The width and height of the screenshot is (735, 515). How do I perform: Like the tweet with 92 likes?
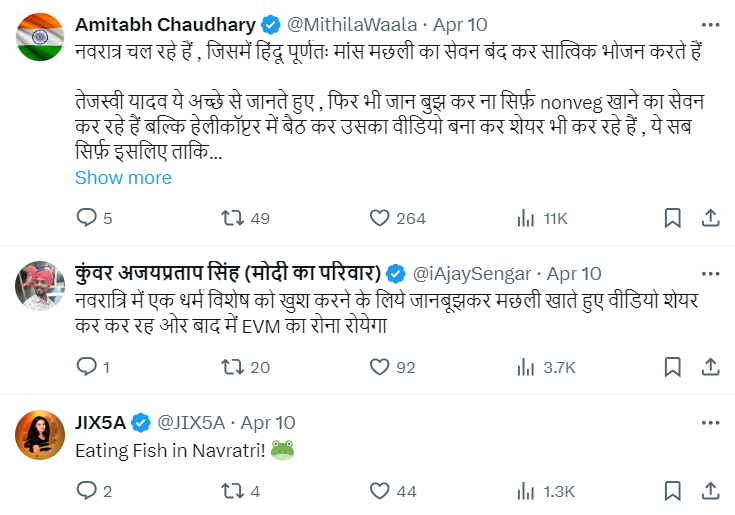(379, 367)
